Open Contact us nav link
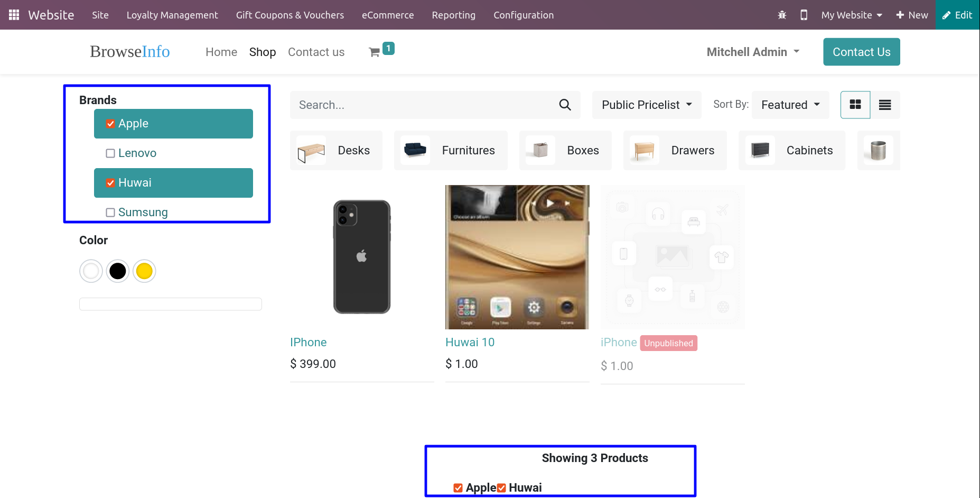 coord(316,52)
